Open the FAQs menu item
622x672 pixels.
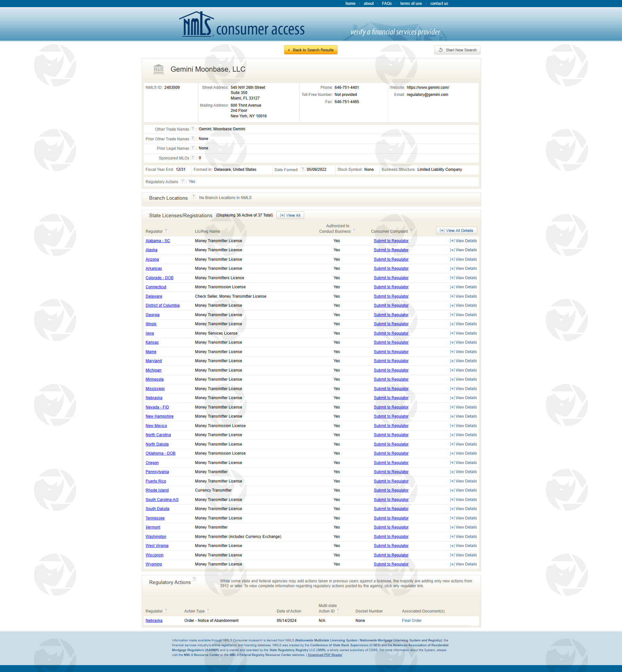tap(387, 4)
